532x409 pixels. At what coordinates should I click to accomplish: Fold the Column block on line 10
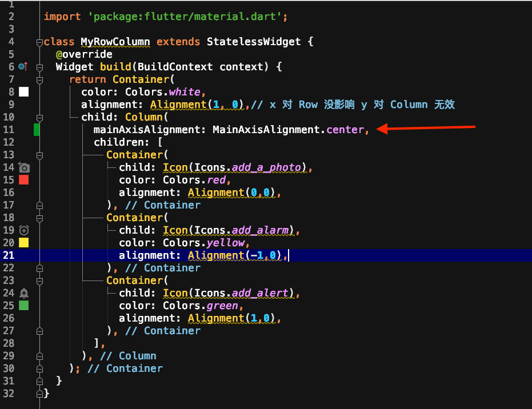click(x=39, y=118)
